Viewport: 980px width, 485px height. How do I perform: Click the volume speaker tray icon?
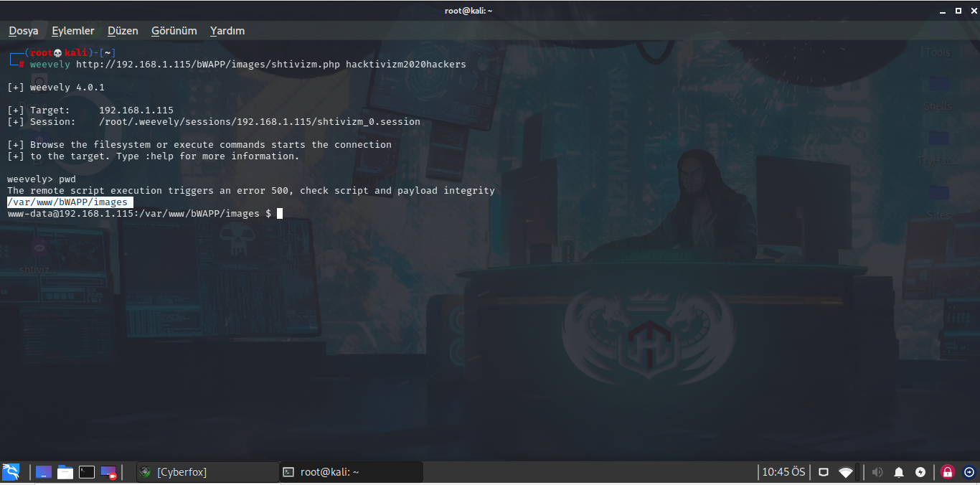(x=877, y=472)
